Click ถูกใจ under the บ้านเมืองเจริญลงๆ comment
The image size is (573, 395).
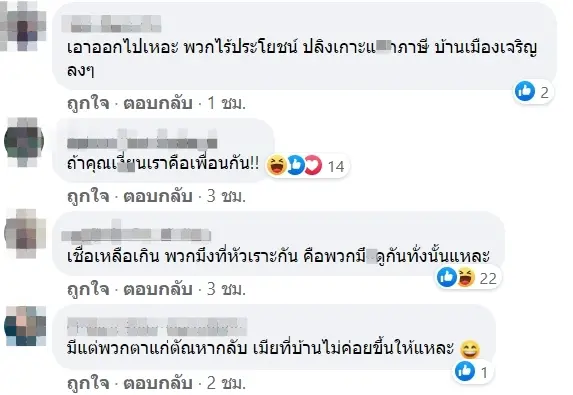(x=88, y=104)
